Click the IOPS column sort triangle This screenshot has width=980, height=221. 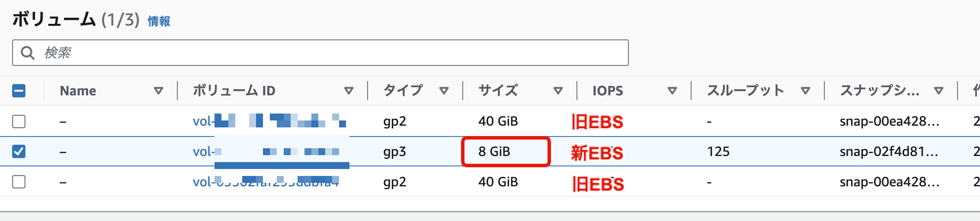point(672,91)
